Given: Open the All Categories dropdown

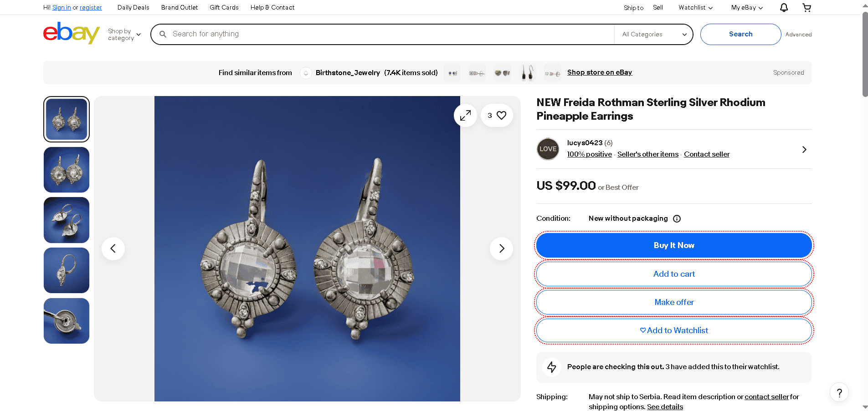Looking at the screenshot, I should coord(654,35).
